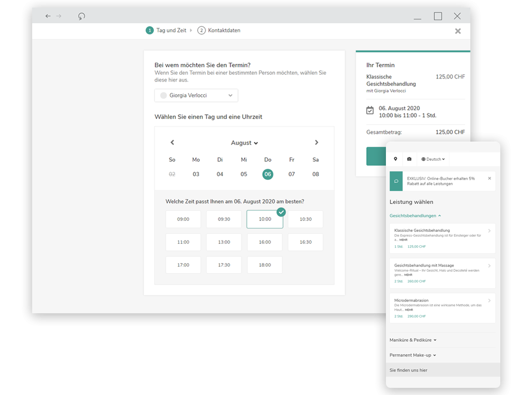The height and width of the screenshot is (395, 532).
Task: Open the Microdermabrasion service
Action: [x=442, y=308]
